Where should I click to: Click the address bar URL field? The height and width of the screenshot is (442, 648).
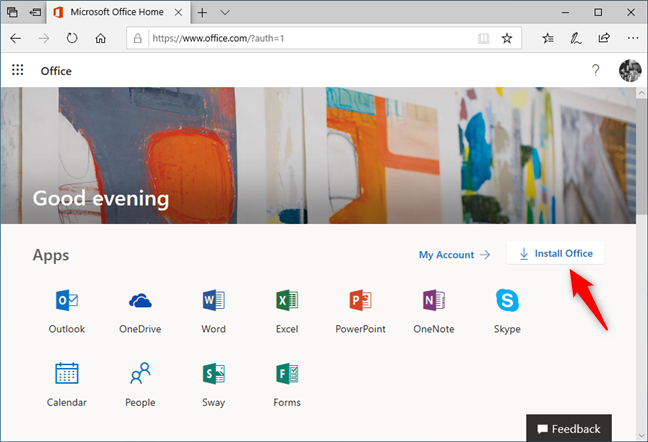pyautogui.click(x=310, y=38)
